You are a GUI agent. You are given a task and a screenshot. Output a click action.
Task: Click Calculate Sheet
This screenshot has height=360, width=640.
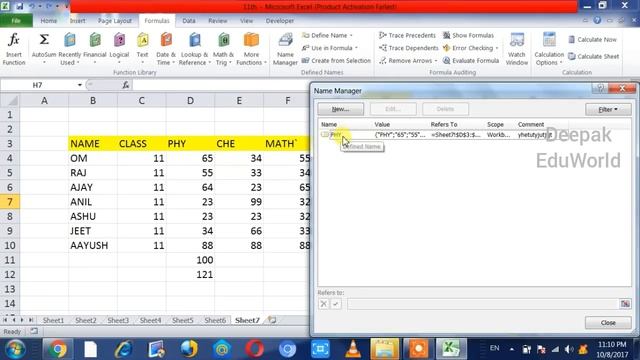(x=593, y=56)
